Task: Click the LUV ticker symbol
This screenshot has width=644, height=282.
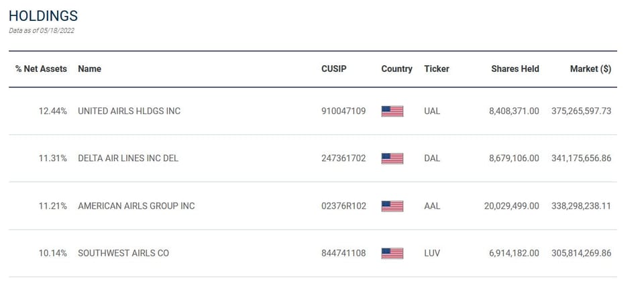Action: click(x=432, y=253)
